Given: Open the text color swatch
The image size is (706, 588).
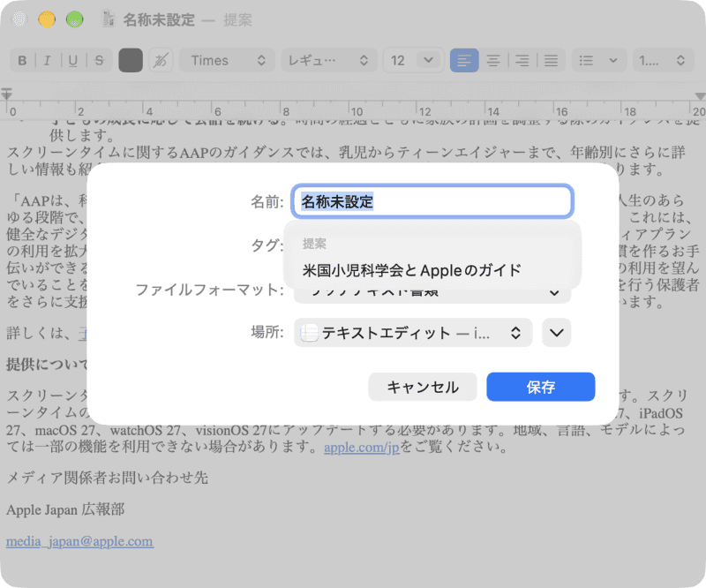Looking at the screenshot, I should 131,60.
